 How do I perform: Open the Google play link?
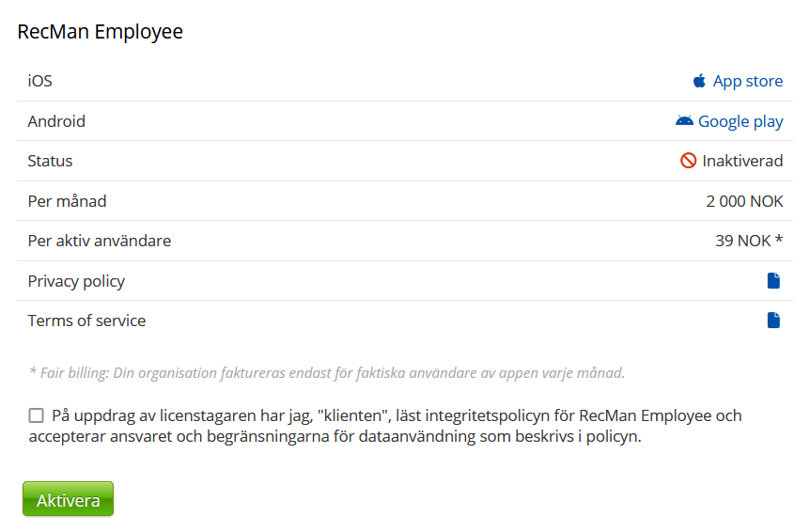coord(740,121)
